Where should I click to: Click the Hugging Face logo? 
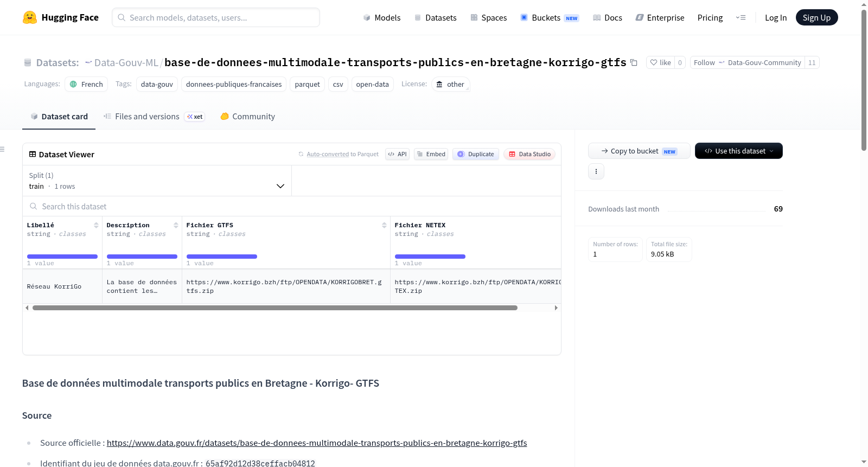[60, 17]
